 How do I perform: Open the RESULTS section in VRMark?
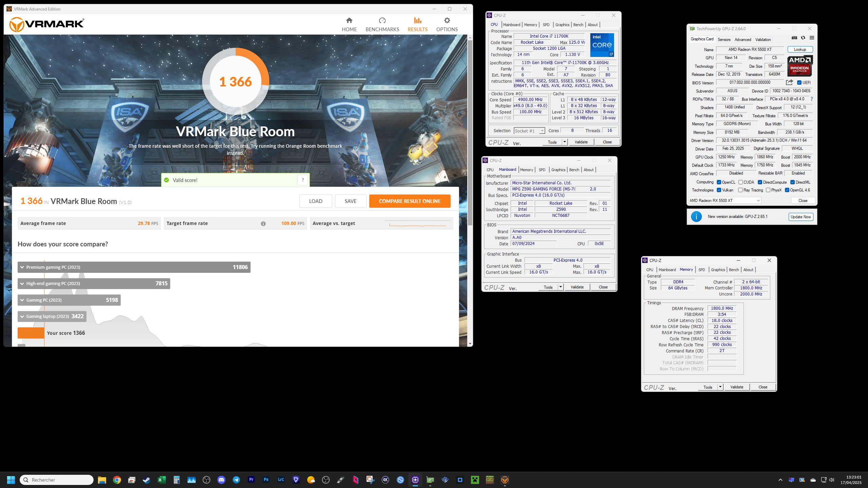(417, 25)
